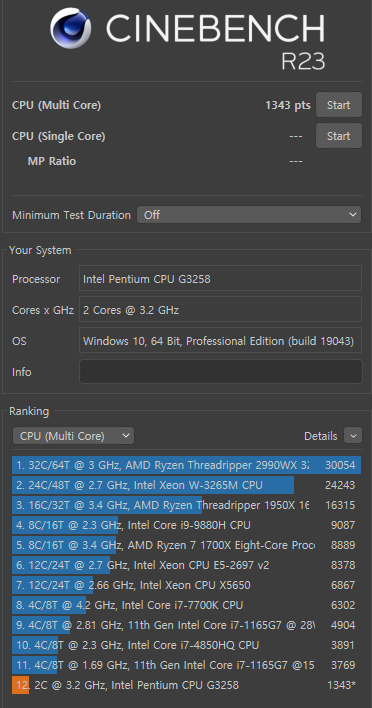Viewport: 372px width, 708px height.
Task: Click the OS field Windows 10
Action: point(220,340)
